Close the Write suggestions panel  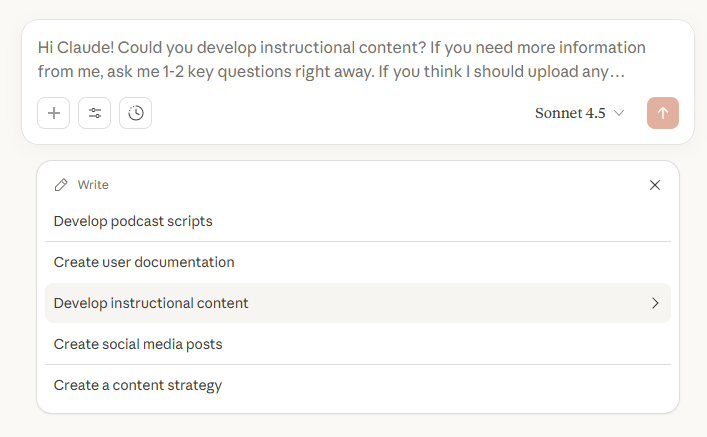[655, 185]
